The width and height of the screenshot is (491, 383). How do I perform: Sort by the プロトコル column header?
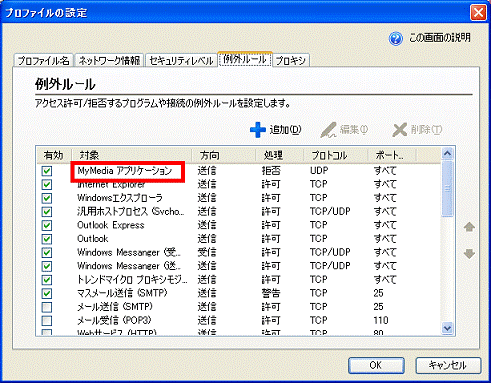(335, 155)
